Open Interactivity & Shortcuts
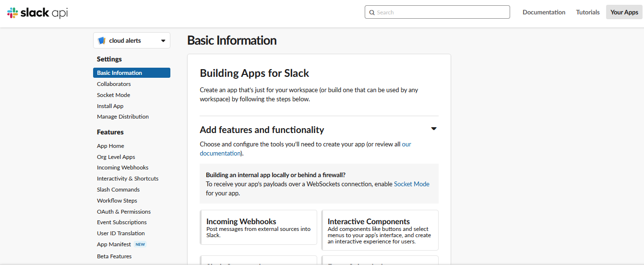The image size is (644, 265). [x=128, y=179]
